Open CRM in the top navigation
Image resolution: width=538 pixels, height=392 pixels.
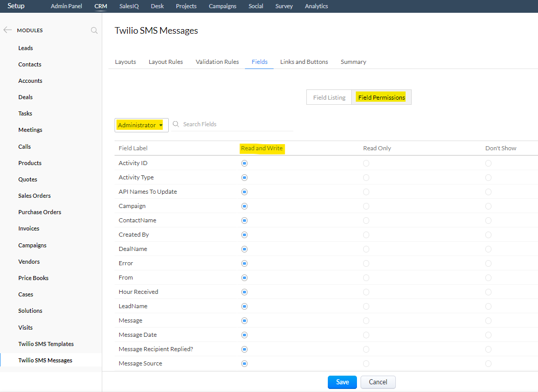[101, 6]
